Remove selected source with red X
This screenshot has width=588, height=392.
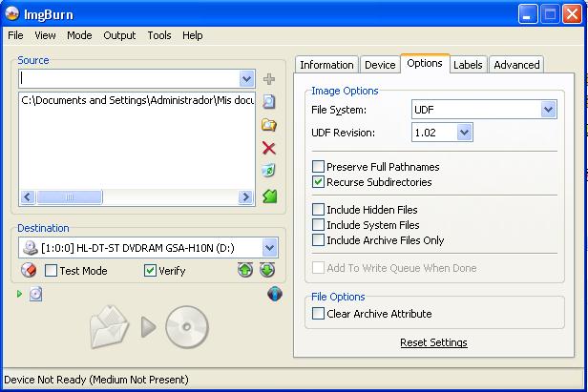(x=269, y=148)
